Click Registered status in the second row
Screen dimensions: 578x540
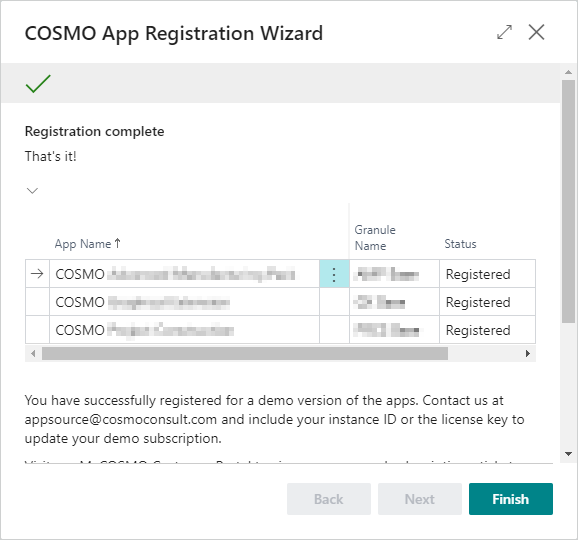tap(487, 302)
